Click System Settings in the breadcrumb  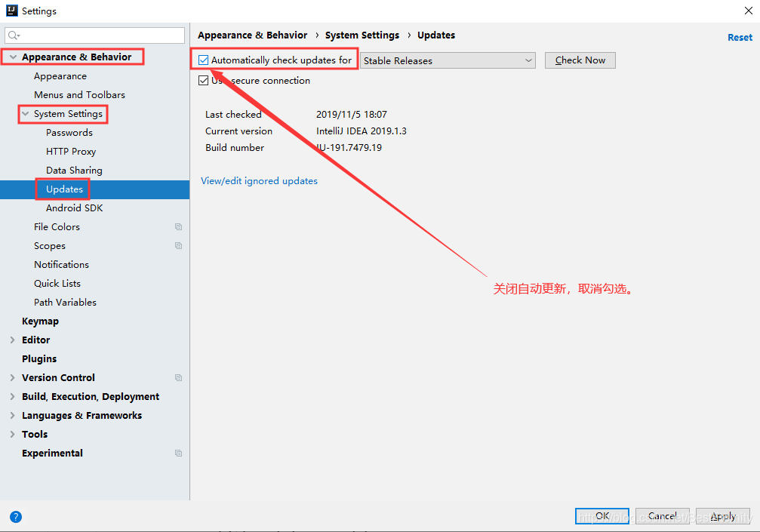pos(362,35)
